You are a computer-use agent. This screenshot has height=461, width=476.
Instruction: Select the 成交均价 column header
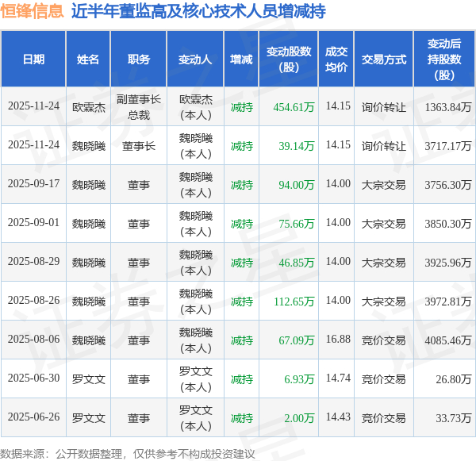coord(336,60)
